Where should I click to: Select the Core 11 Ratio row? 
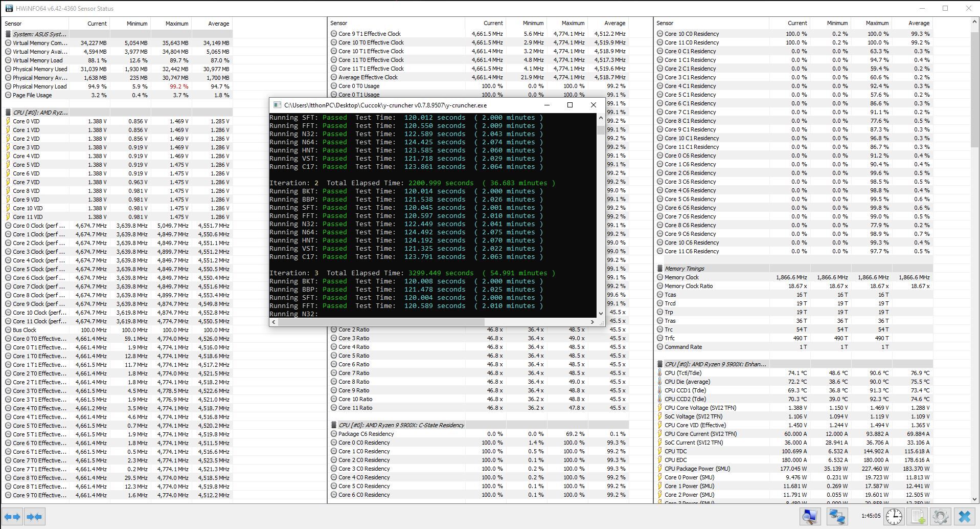pos(478,408)
